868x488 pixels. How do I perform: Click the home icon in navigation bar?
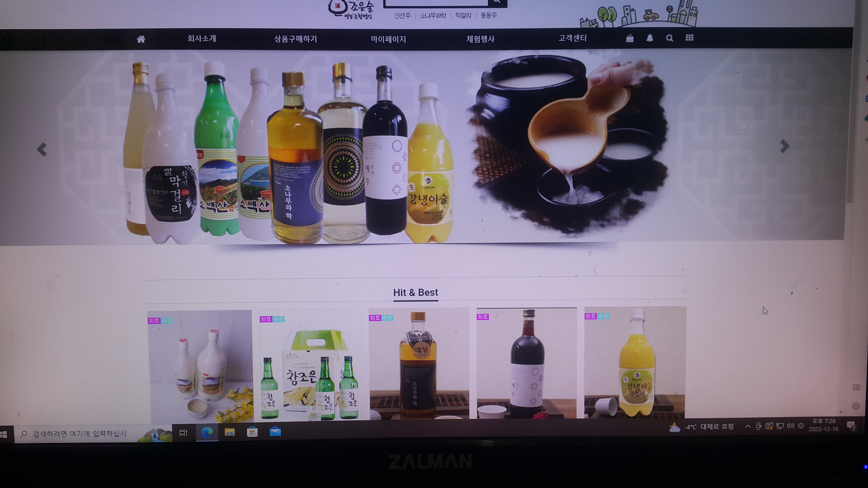coord(141,39)
